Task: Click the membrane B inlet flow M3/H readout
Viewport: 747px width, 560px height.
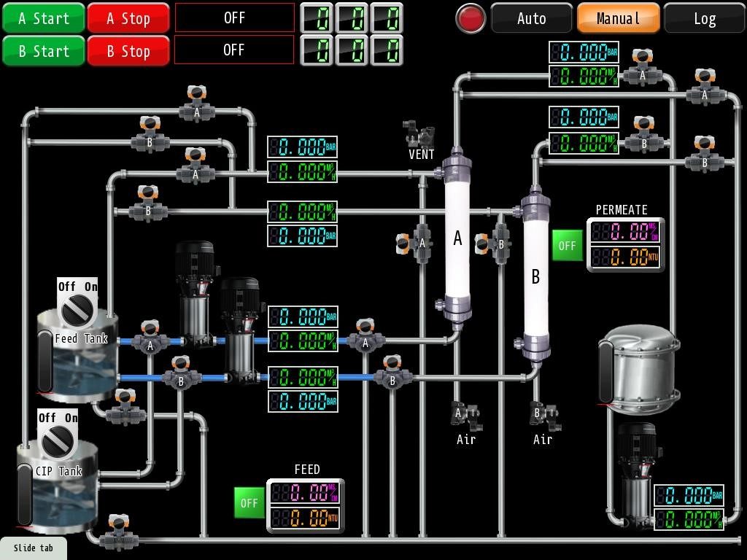Action: click(303, 211)
